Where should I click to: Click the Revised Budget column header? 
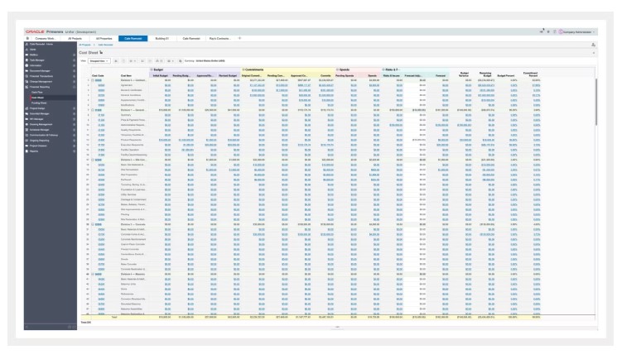point(228,75)
